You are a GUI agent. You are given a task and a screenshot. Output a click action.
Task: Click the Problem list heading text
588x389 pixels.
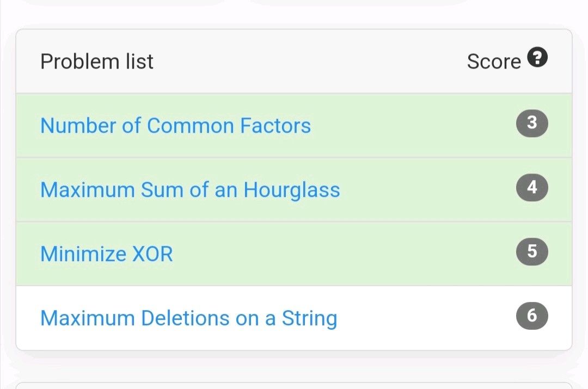[97, 61]
